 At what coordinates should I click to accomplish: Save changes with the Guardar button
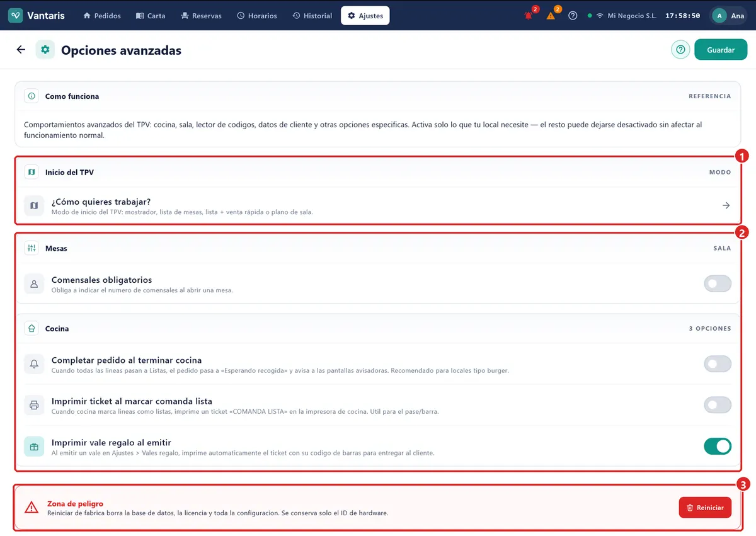(721, 50)
